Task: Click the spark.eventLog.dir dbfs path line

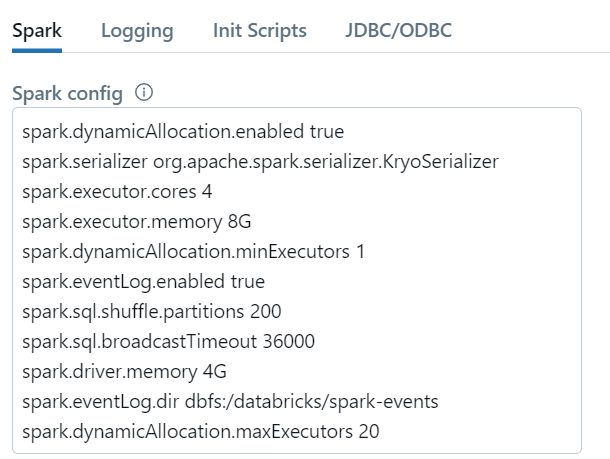Action: [x=230, y=401]
